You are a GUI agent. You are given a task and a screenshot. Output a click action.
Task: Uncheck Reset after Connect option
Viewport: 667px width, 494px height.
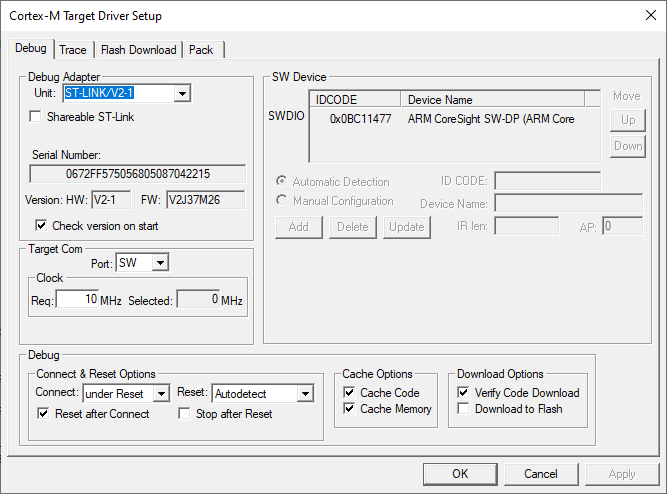(43, 413)
